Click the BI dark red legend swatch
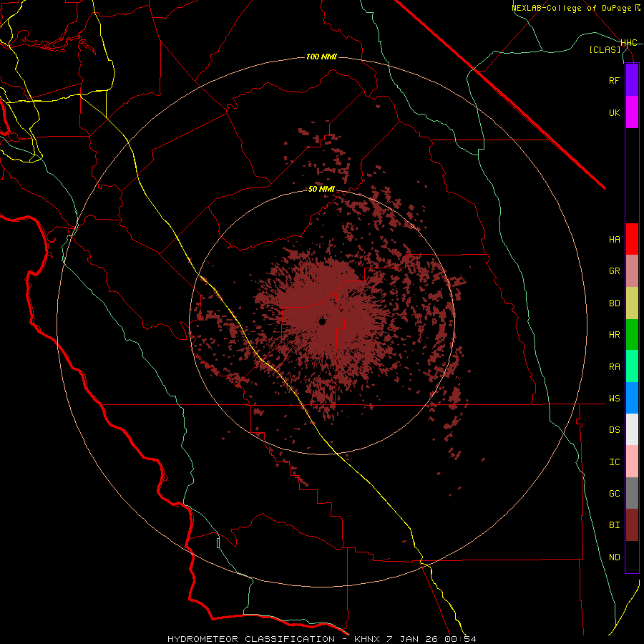The image size is (644, 644). tap(632, 525)
